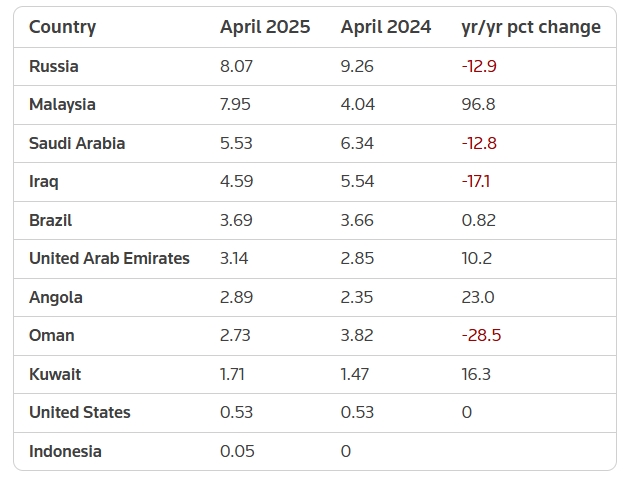Click the Indonesia country name
Screen dimensions: 628x478
pyautogui.click(x=65, y=451)
